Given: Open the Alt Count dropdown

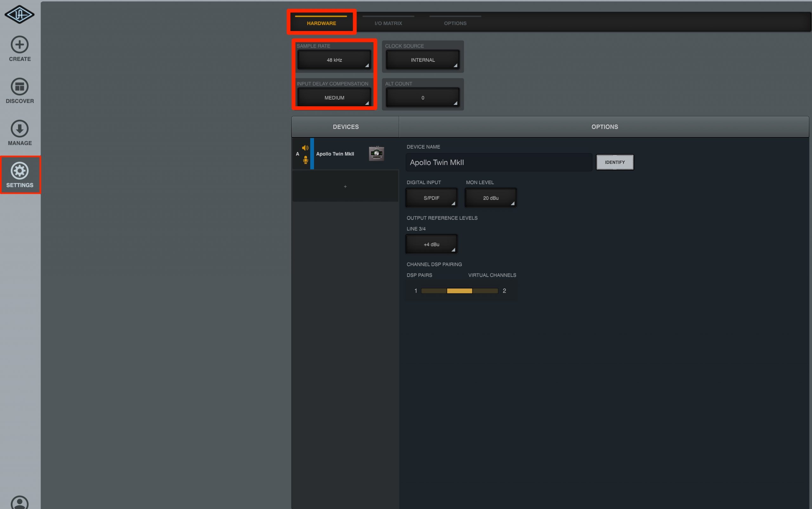Looking at the screenshot, I should [422, 98].
